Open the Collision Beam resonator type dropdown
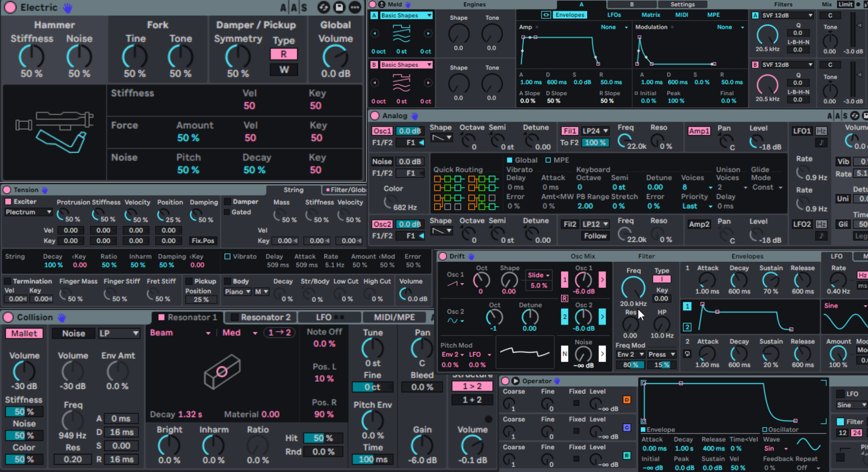 click(x=180, y=333)
